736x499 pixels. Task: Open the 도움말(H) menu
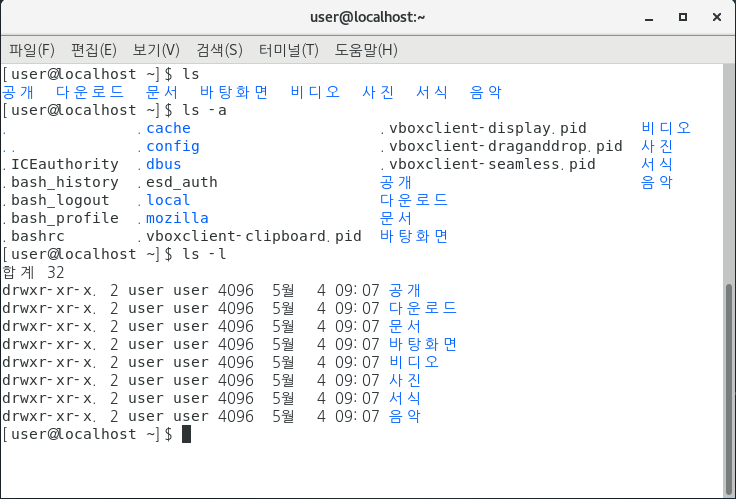(x=366, y=50)
